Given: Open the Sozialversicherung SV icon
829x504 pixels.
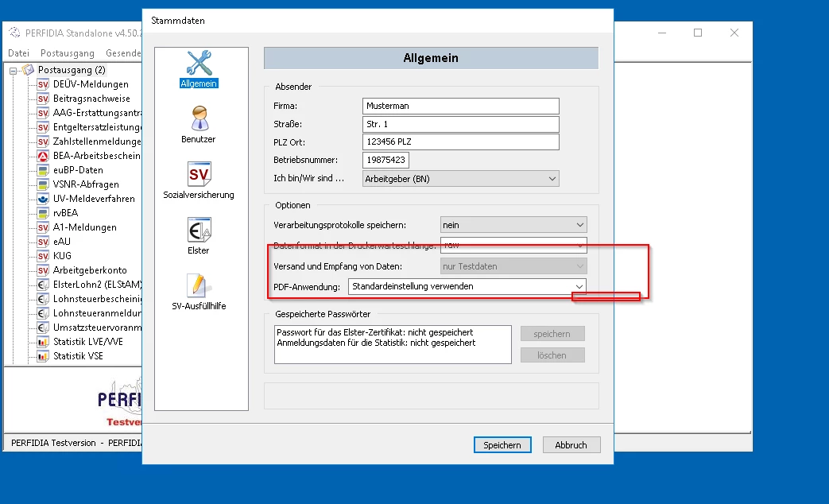Looking at the screenshot, I should tap(200, 174).
